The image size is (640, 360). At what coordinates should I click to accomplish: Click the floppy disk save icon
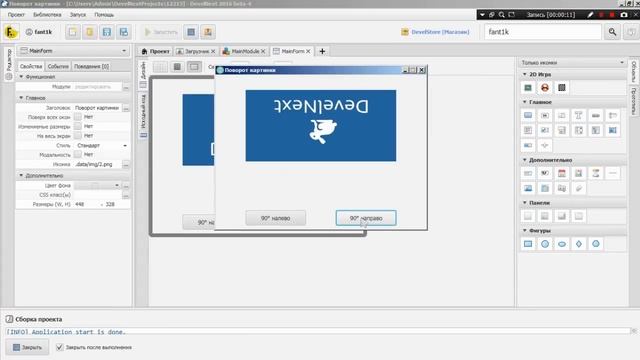[107, 32]
